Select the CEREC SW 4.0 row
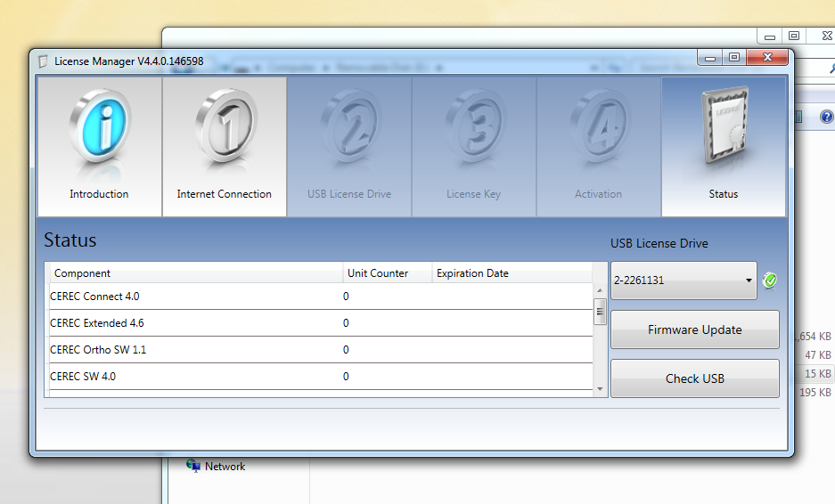Screen dimensions: 835x504 click(x=321, y=377)
